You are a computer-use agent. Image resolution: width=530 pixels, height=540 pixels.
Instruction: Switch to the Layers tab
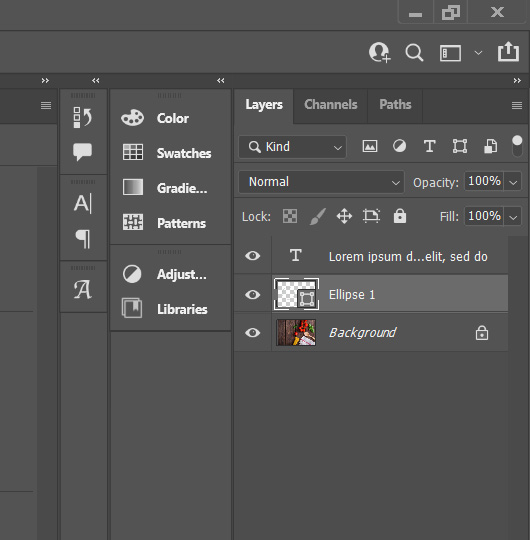[x=264, y=105]
